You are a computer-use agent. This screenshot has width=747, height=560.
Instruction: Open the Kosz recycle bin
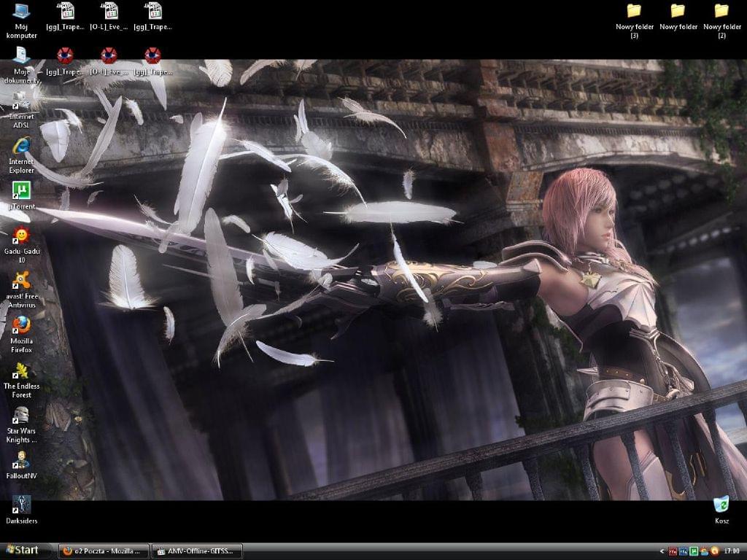coord(721,510)
